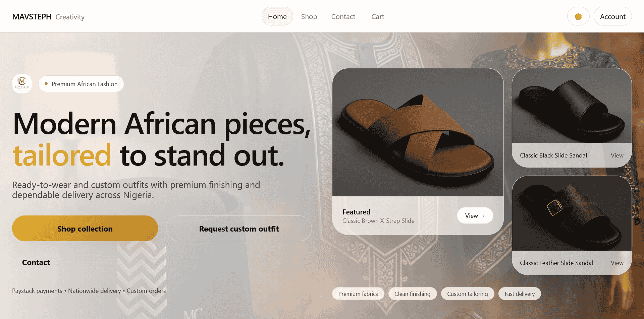This screenshot has width=644, height=319.
Task: Select the Premium African Fashion badge
Action: (x=81, y=84)
